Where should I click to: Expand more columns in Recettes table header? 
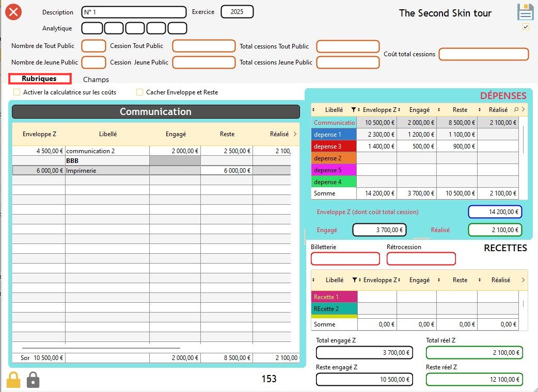click(x=523, y=280)
